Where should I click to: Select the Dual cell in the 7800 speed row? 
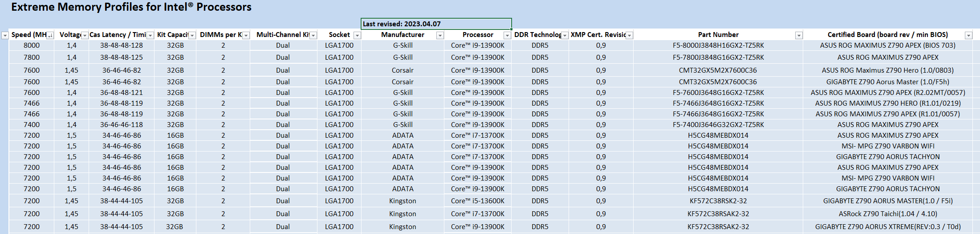[x=283, y=57]
